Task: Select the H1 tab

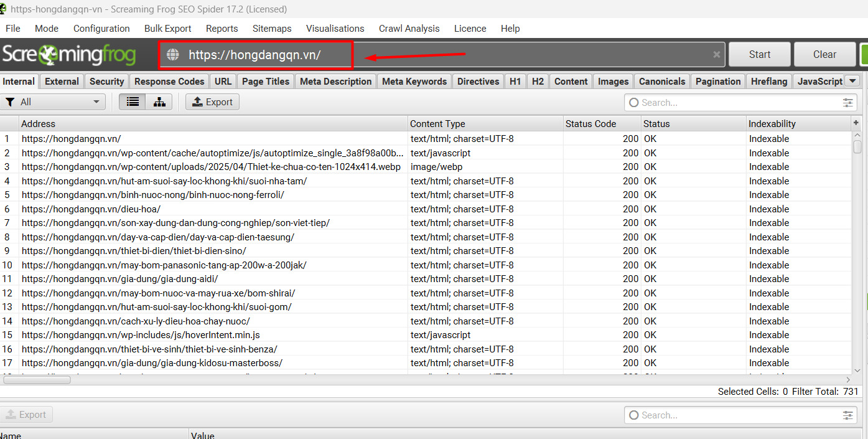Action: [515, 82]
